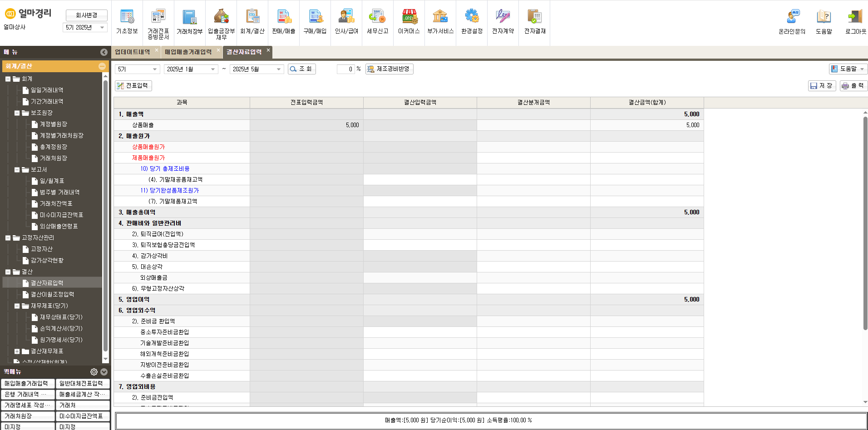Open the 환경설정 gear icon
868x430 pixels.
[472, 16]
